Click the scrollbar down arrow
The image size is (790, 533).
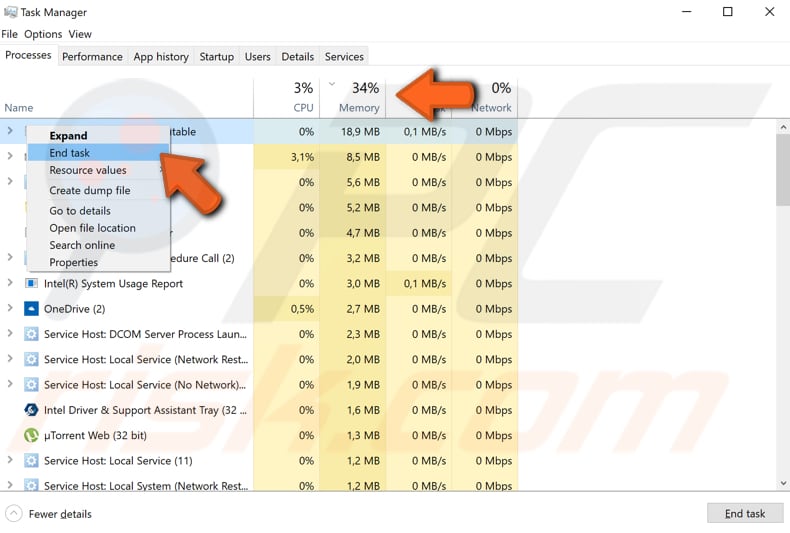coord(783,483)
